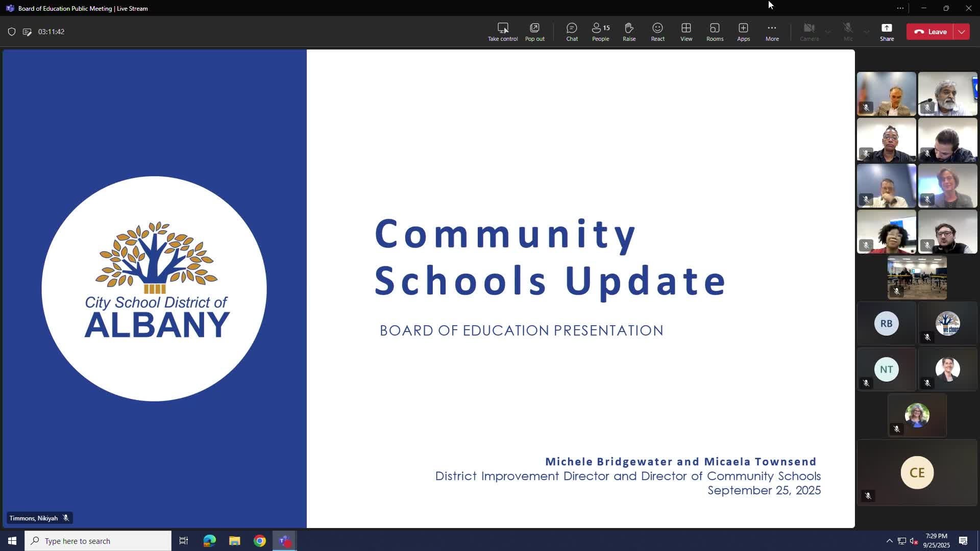Image resolution: width=980 pixels, height=551 pixels.
Task: Click Take control of presentation
Action: 502,32
